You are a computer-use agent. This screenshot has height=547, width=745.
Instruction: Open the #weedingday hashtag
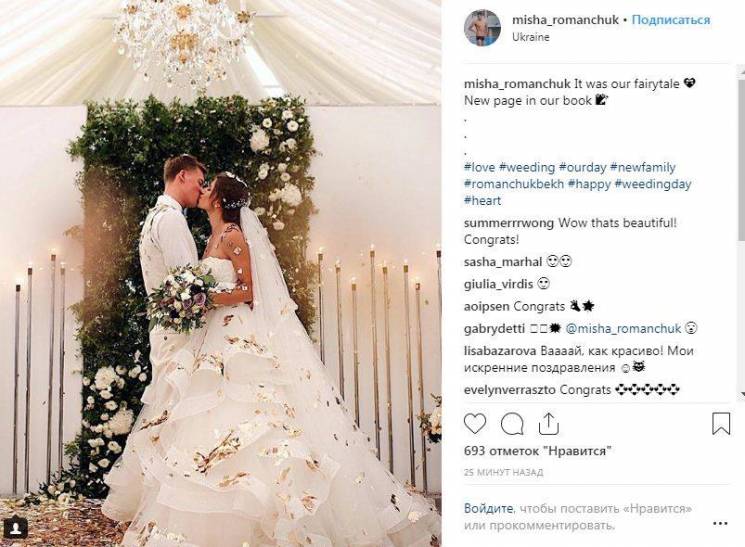click(653, 184)
